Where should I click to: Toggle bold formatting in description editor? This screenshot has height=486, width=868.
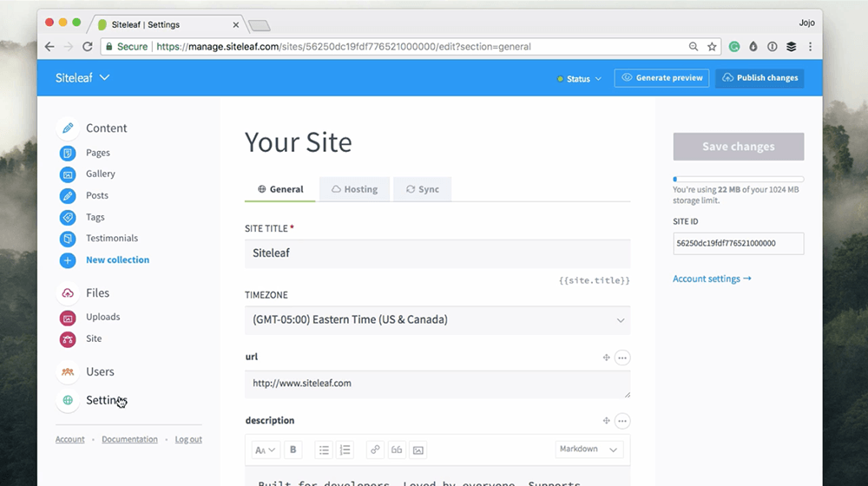coord(293,450)
